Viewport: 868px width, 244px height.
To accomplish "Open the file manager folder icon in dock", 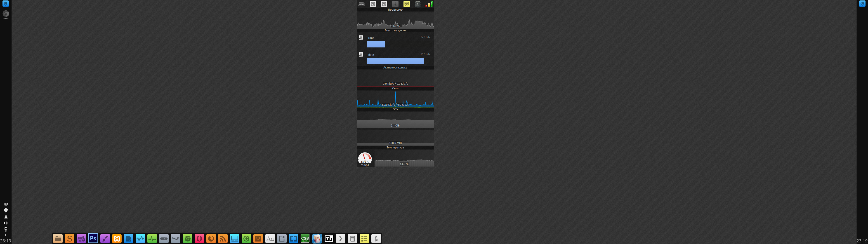I will click(x=58, y=239).
